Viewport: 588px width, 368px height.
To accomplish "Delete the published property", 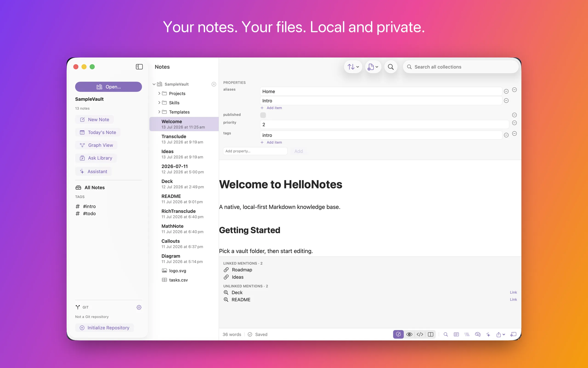I will pos(514,115).
